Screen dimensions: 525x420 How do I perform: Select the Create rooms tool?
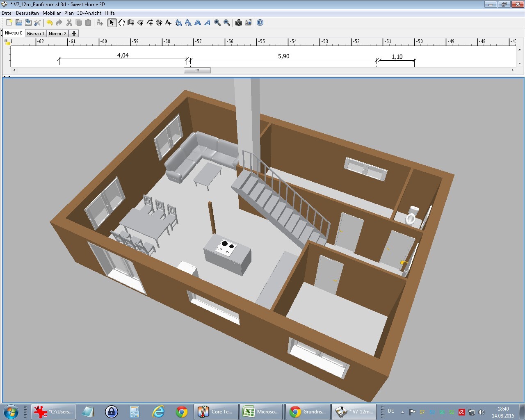(140, 23)
